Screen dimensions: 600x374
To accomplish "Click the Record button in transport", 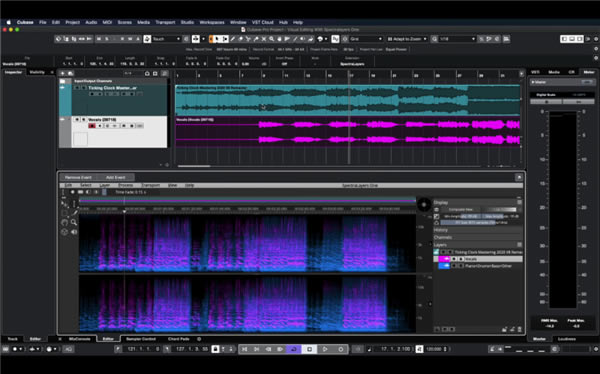I will pyautogui.click(x=341, y=349).
